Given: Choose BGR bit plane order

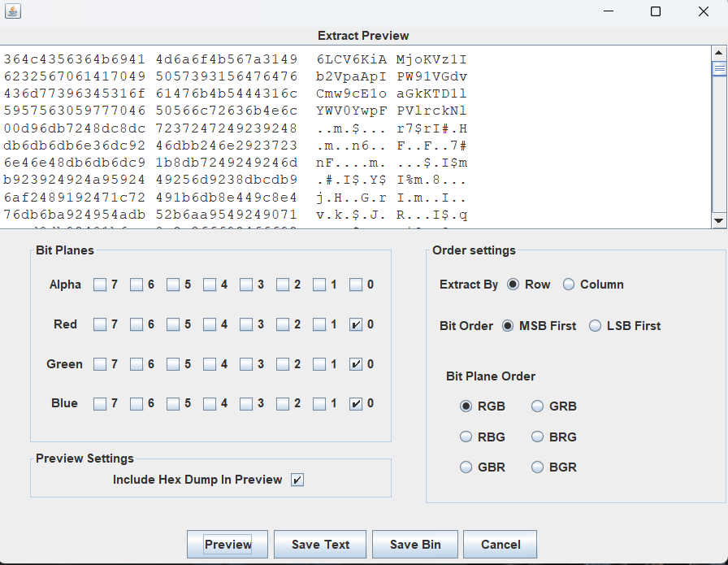Looking at the screenshot, I should tap(537, 467).
